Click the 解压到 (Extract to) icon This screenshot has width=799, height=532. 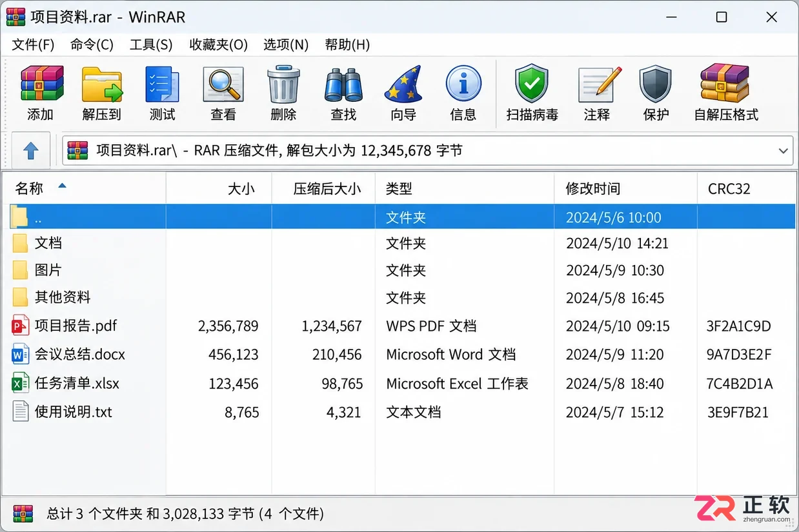coord(102,84)
